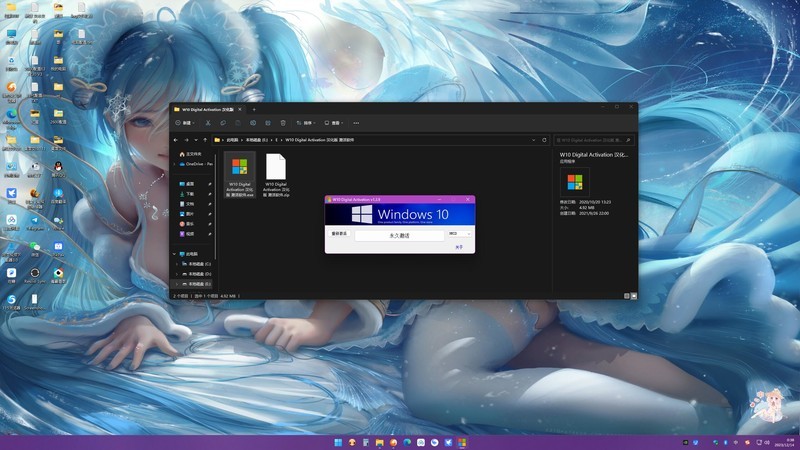Select Videos in the Quick access list
800x450 pixels.
coord(190,234)
